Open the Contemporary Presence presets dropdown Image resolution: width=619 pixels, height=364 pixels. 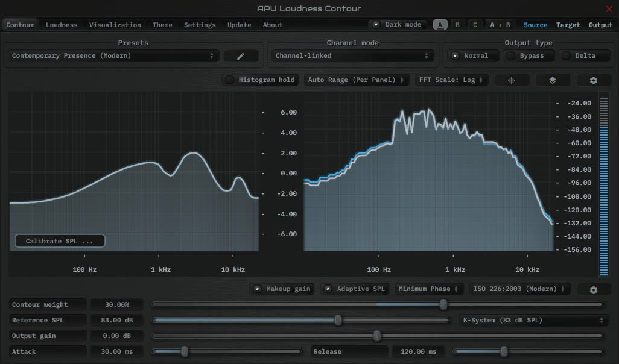(113, 55)
